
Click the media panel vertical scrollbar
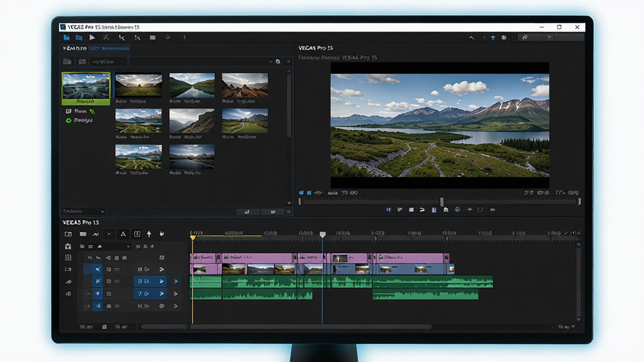(289, 105)
